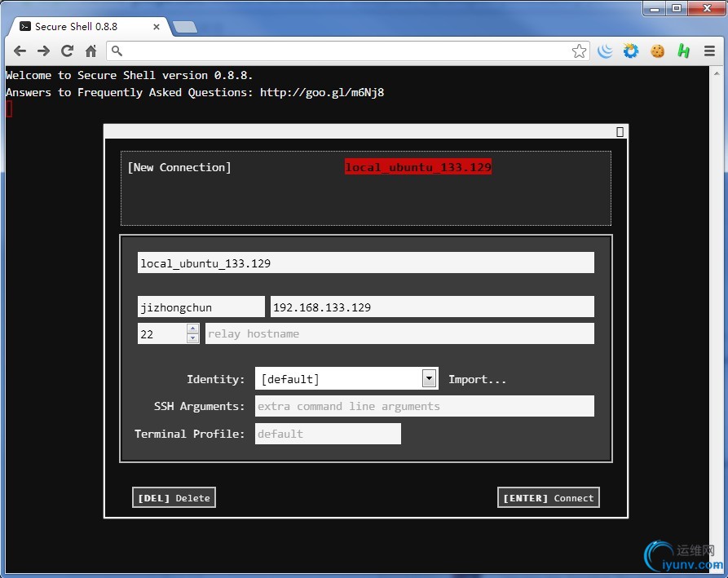
Task: Reload the page with the refresh icon
Action: click(68, 51)
